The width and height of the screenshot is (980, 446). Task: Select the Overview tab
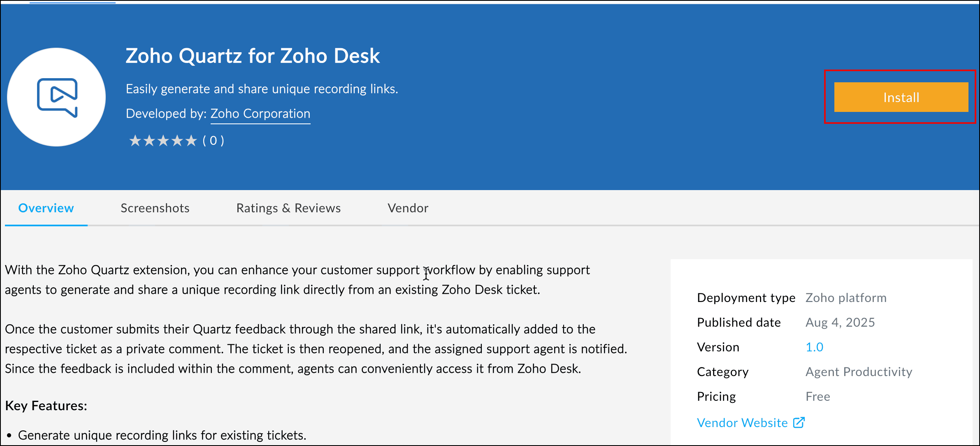coord(46,208)
